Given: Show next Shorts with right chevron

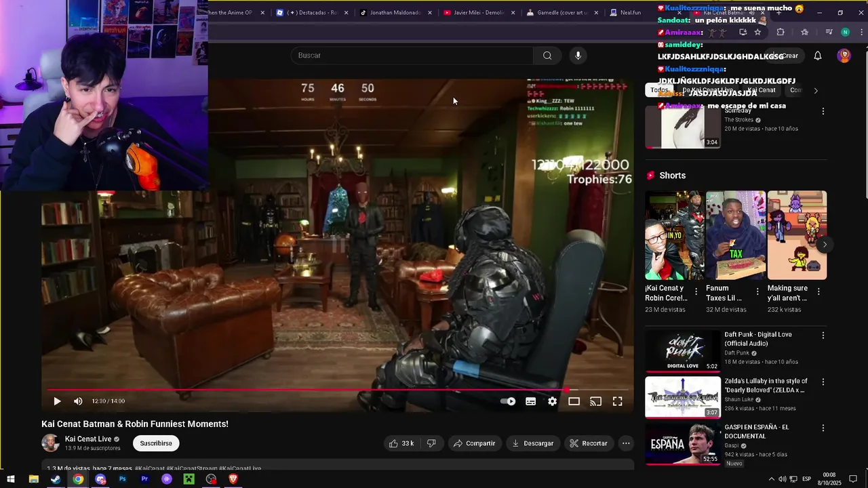Looking at the screenshot, I should pos(825,245).
